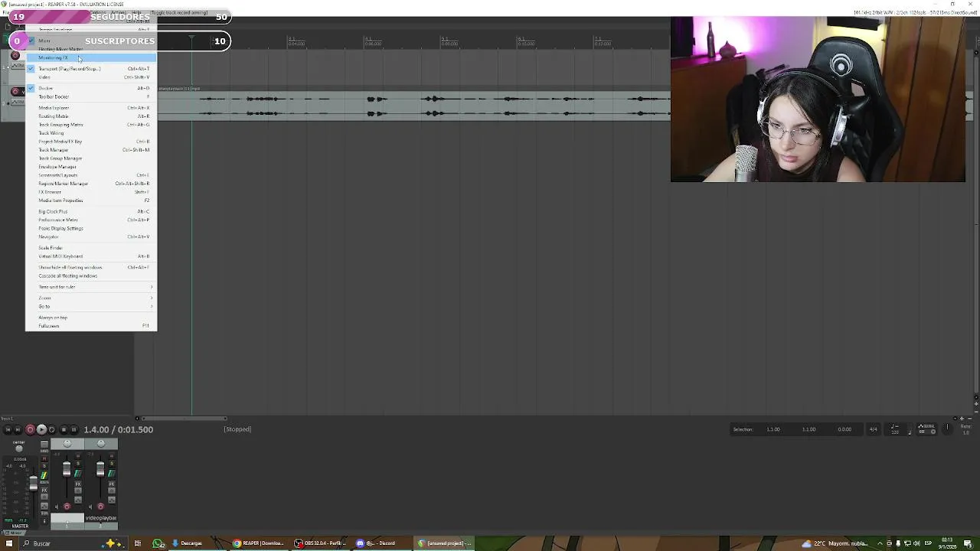Viewport: 980px width, 551px height.
Task: Open Floating Mixer Master menu entry
Action: click(x=91, y=49)
